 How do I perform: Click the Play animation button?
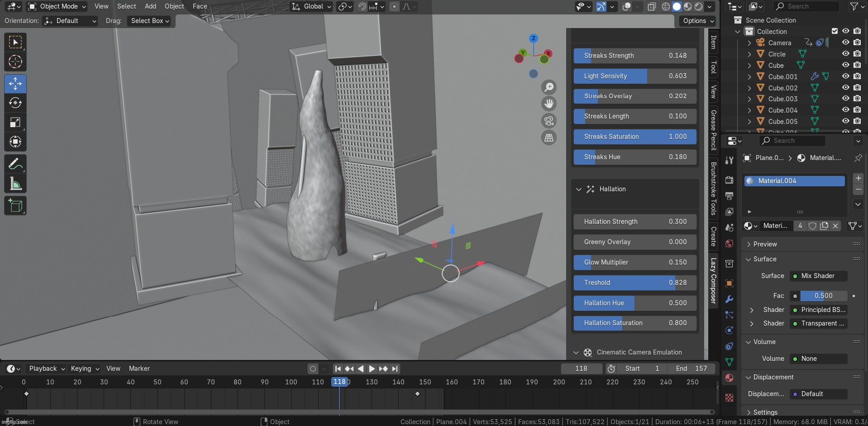coord(372,369)
